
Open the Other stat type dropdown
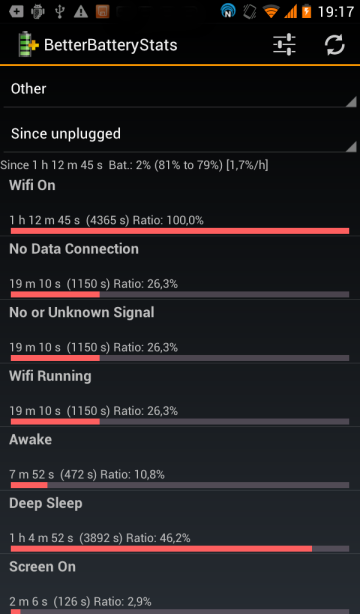[x=180, y=89]
